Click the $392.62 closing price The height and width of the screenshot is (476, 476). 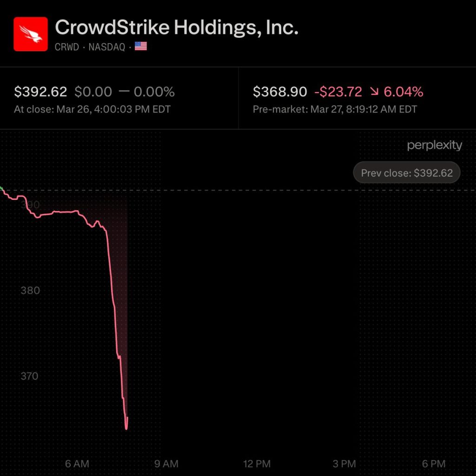[x=40, y=92]
